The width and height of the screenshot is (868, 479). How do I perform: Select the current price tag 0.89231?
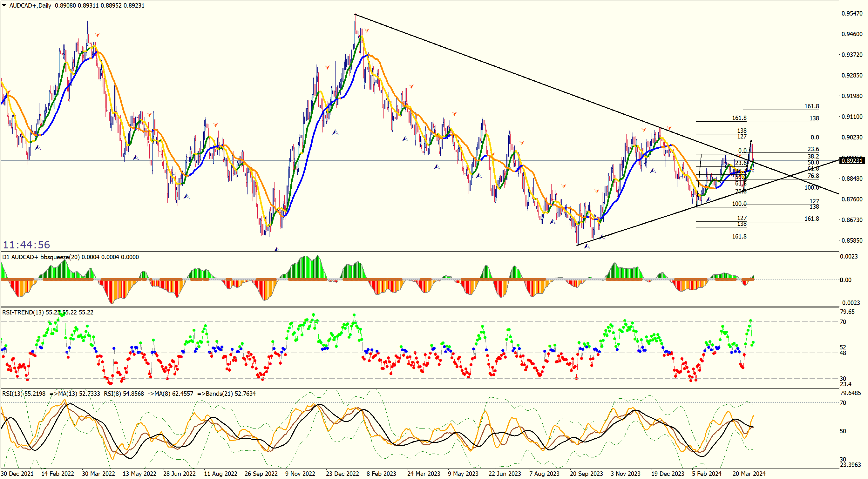click(851, 161)
